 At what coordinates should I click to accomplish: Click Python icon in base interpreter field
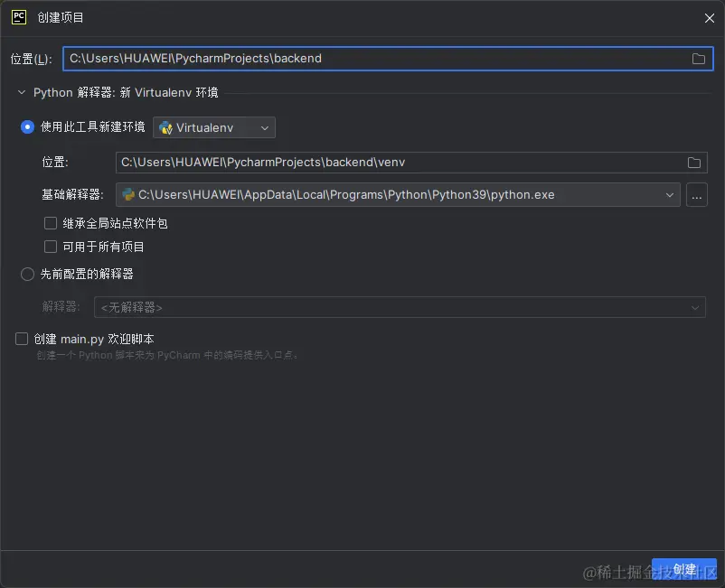(128, 194)
